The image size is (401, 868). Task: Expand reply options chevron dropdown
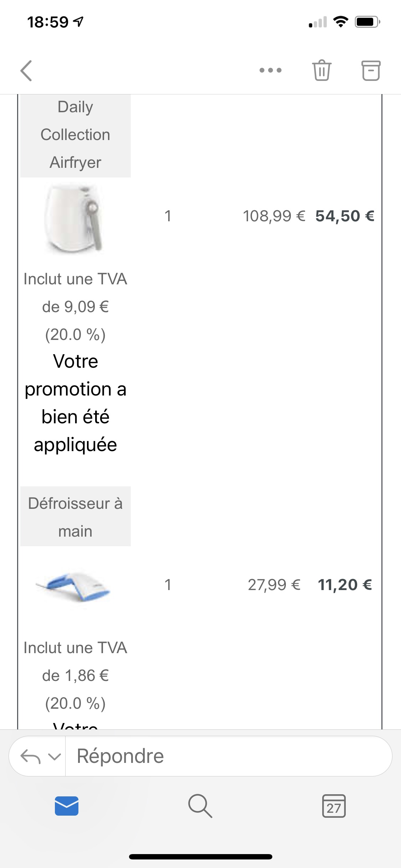coord(54,756)
